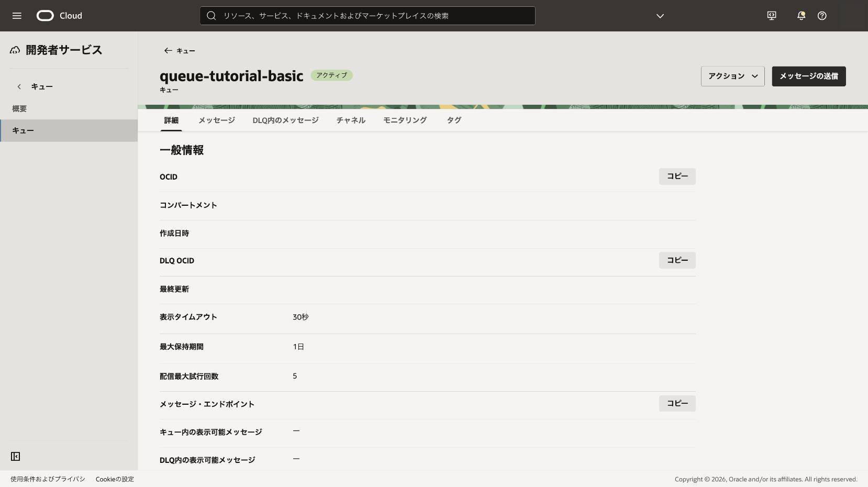This screenshot has height=487, width=868.
Task: Click the DLQ内の表示可能メッセージ label
Action: (207, 460)
